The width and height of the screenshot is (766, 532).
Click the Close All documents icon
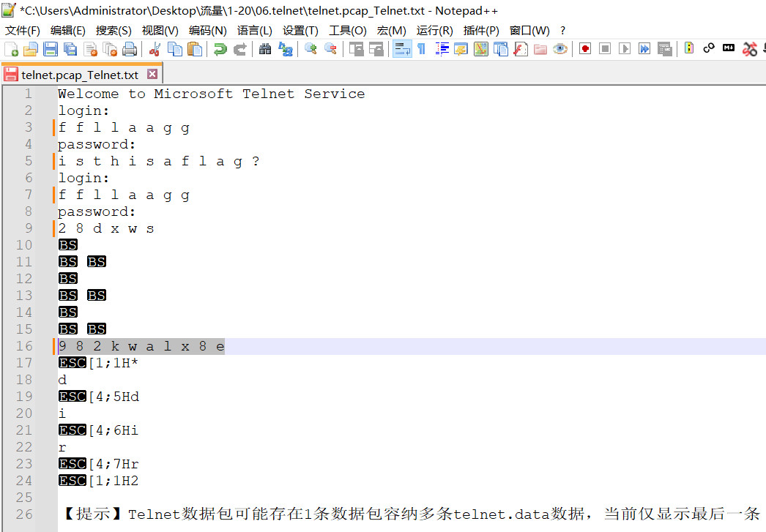(x=111, y=49)
